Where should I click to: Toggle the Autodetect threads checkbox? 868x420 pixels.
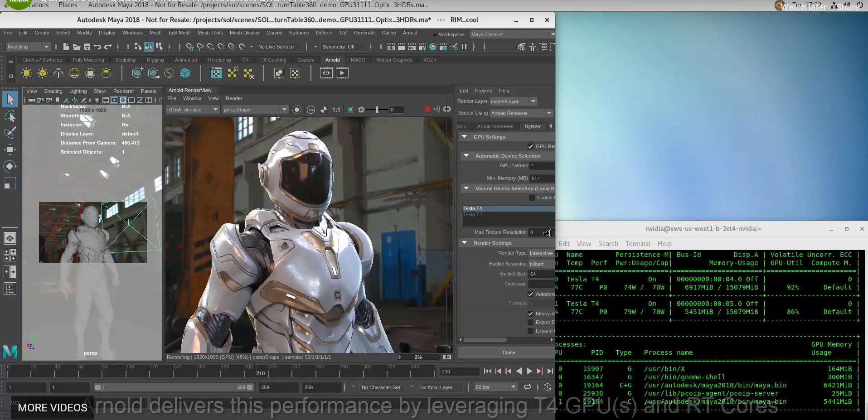[530, 294]
